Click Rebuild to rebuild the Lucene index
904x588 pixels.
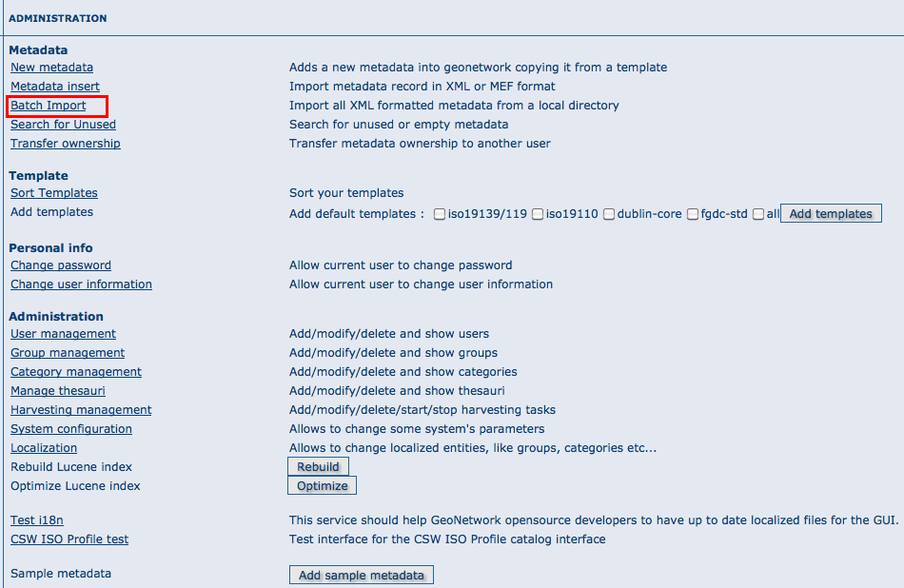(318, 466)
